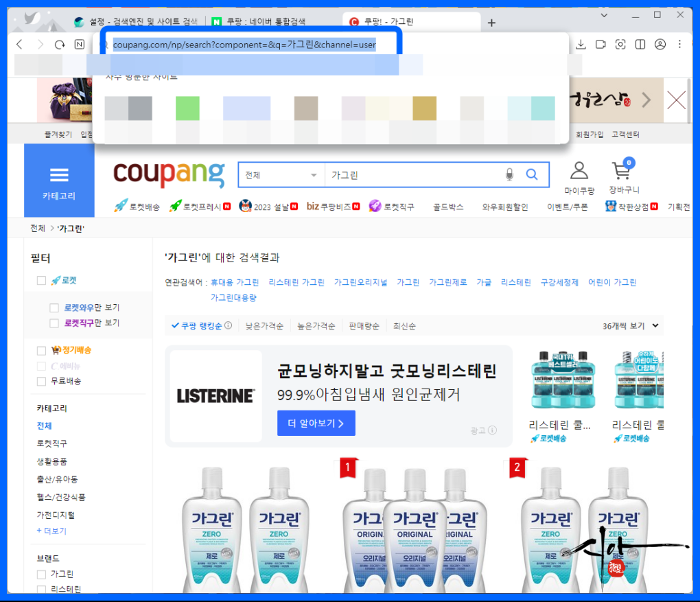
Task: Click the 로켓배송 rocket menu item
Action: (137, 207)
